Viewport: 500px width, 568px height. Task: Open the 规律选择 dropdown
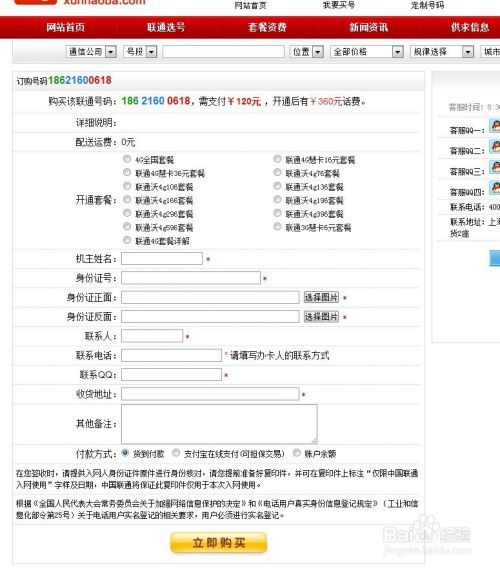(442, 52)
